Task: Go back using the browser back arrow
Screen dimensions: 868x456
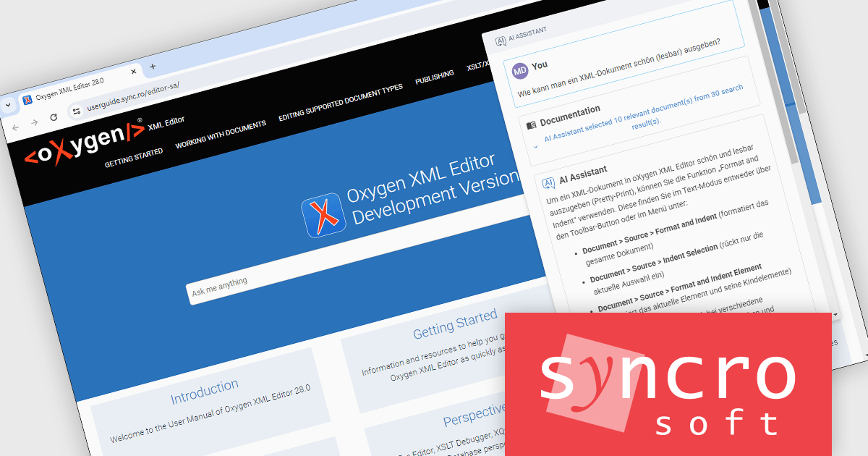Action: pyautogui.click(x=17, y=126)
